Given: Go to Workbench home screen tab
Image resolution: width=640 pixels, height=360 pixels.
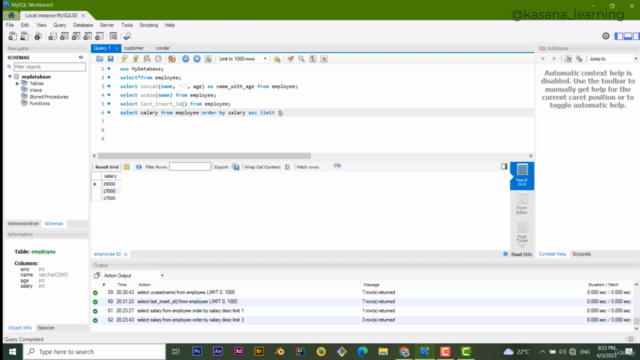Looking at the screenshot, I should coord(11,15).
